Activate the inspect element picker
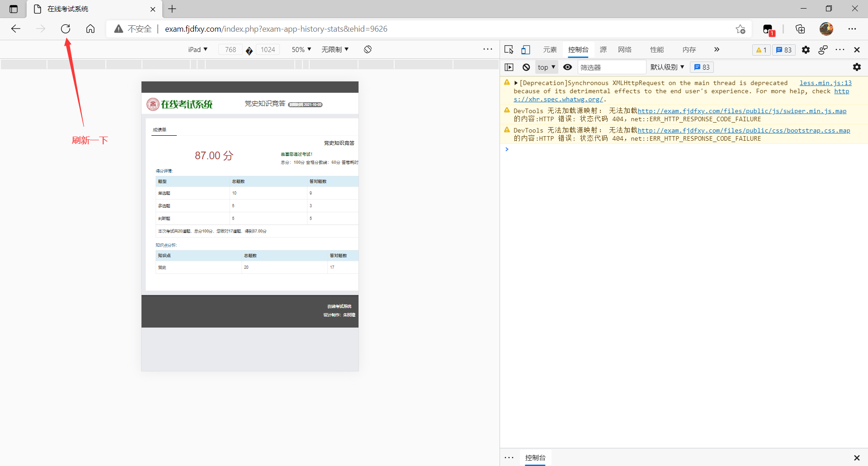Viewport: 868px width, 466px height. pos(509,50)
